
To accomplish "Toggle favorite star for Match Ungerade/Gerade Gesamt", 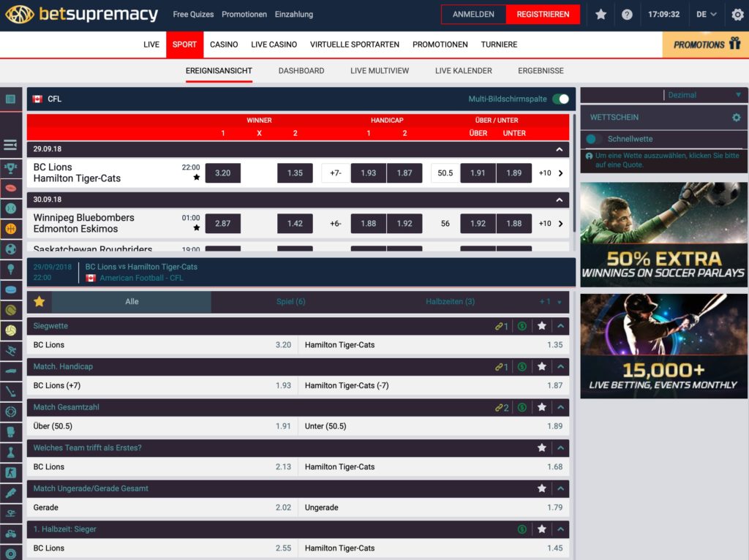I will pyautogui.click(x=542, y=488).
